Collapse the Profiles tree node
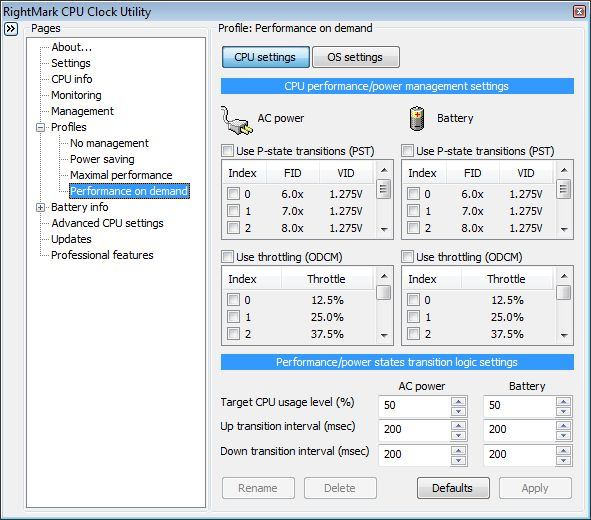The image size is (591, 520). 40,127
